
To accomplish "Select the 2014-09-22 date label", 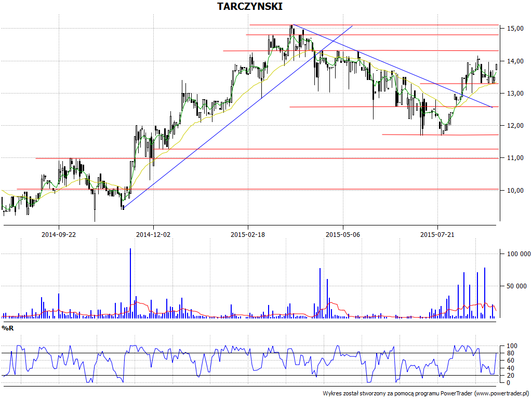I will click(x=59, y=234).
